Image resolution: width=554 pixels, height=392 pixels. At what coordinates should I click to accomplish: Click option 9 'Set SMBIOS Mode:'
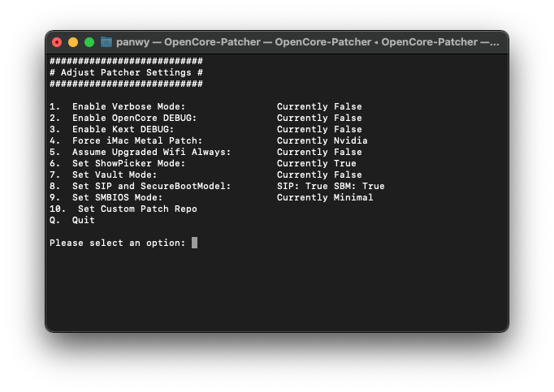pos(106,197)
